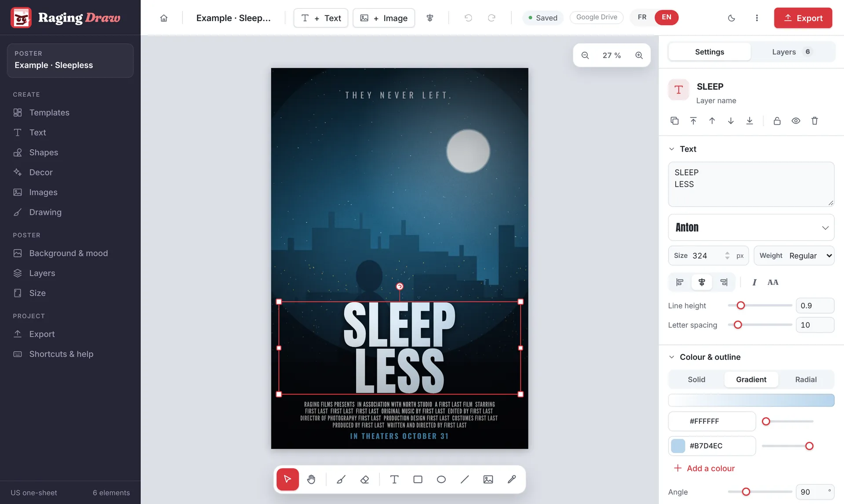Bring layer to front

[693, 121]
